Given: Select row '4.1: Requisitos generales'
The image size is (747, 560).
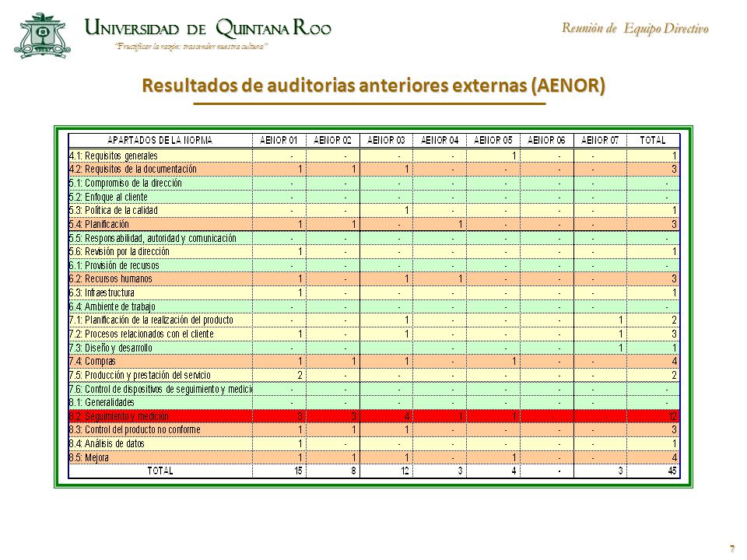Looking at the screenshot, I should point(374,156).
